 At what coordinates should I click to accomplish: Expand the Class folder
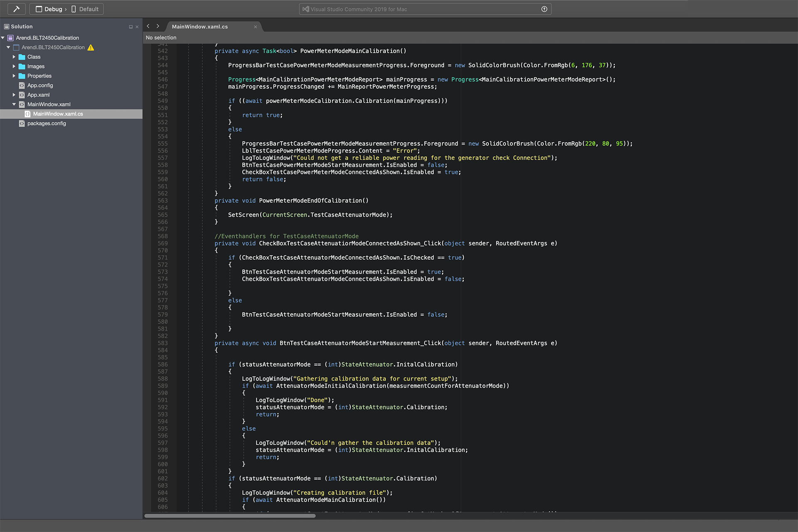pos(14,57)
